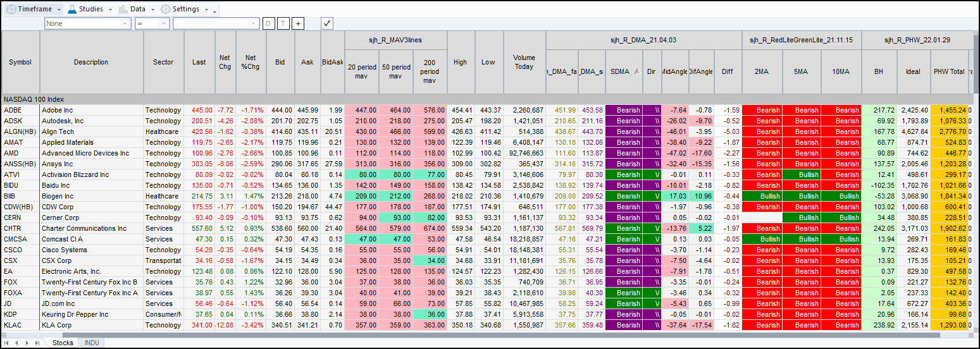This screenshot has height=349, width=980.
Task: Click the purple Bearish SDMA cell for ADBE
Action: point(624,110)
